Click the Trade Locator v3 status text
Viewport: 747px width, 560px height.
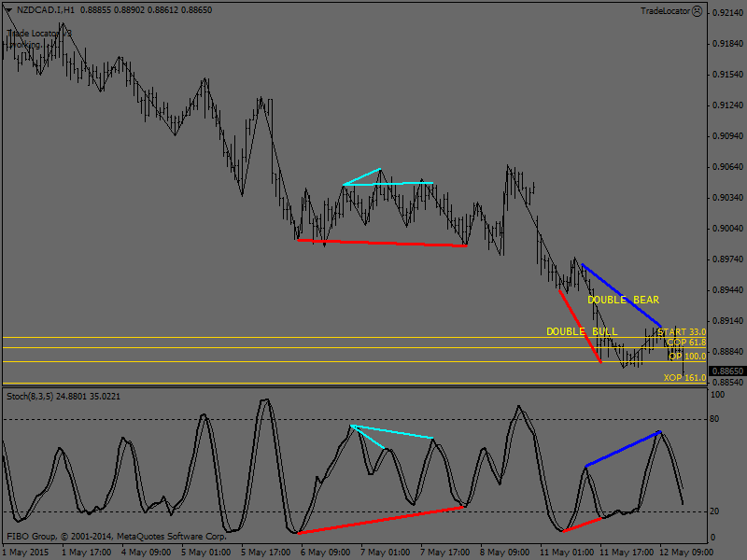[39, 34]
